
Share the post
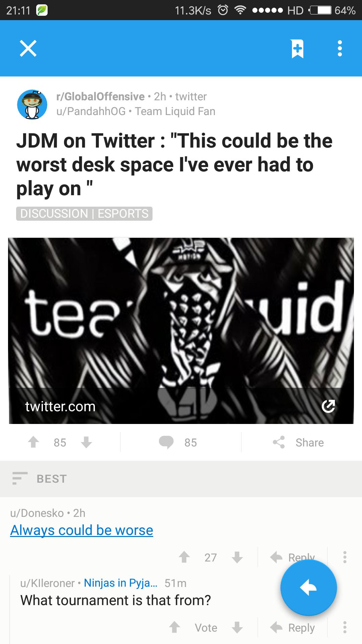coord(298,442)
